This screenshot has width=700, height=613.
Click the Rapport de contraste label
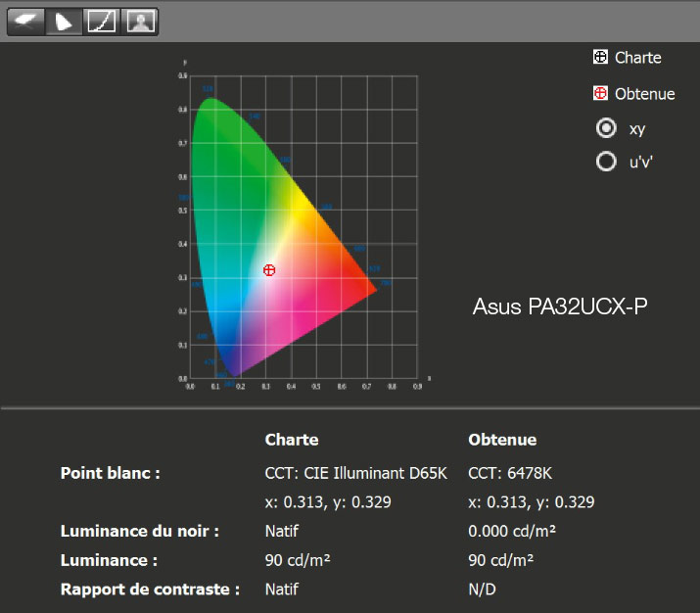coord(150,589)
